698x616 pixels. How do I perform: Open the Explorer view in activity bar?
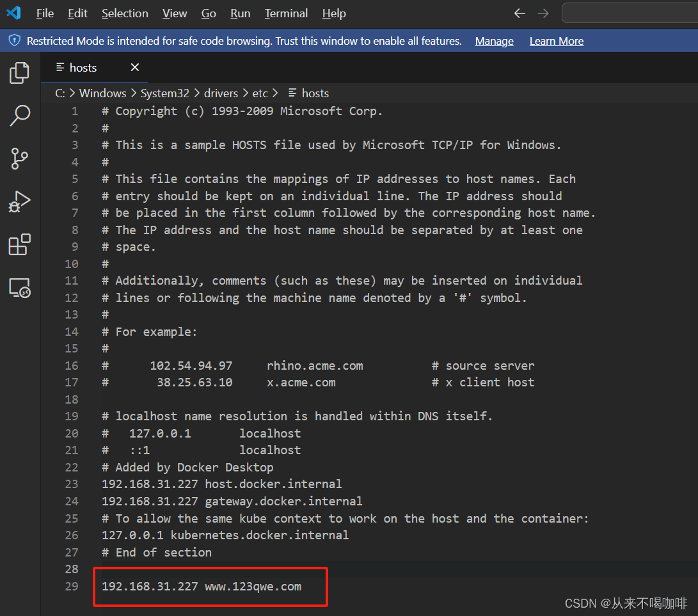tap(20, 72)
